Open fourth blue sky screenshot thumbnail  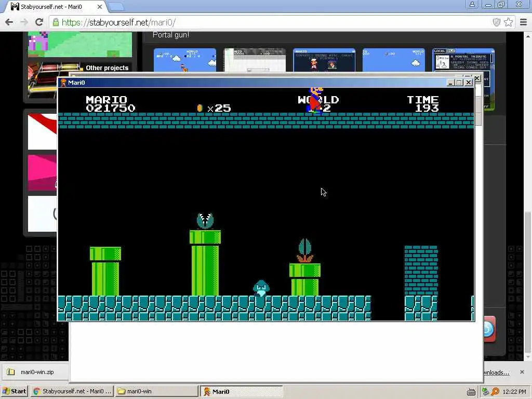[x=394, y=60]
